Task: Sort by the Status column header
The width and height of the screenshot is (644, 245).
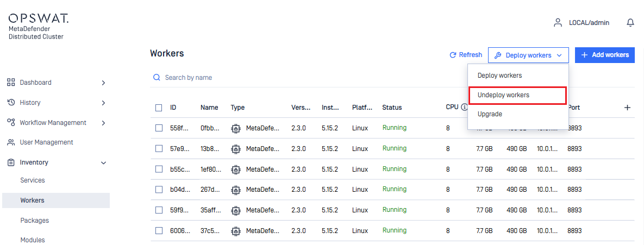Action: pos(392,108)
